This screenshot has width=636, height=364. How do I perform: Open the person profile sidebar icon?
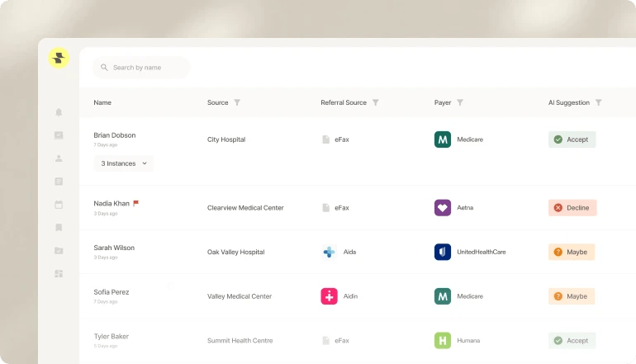point(59,158)
